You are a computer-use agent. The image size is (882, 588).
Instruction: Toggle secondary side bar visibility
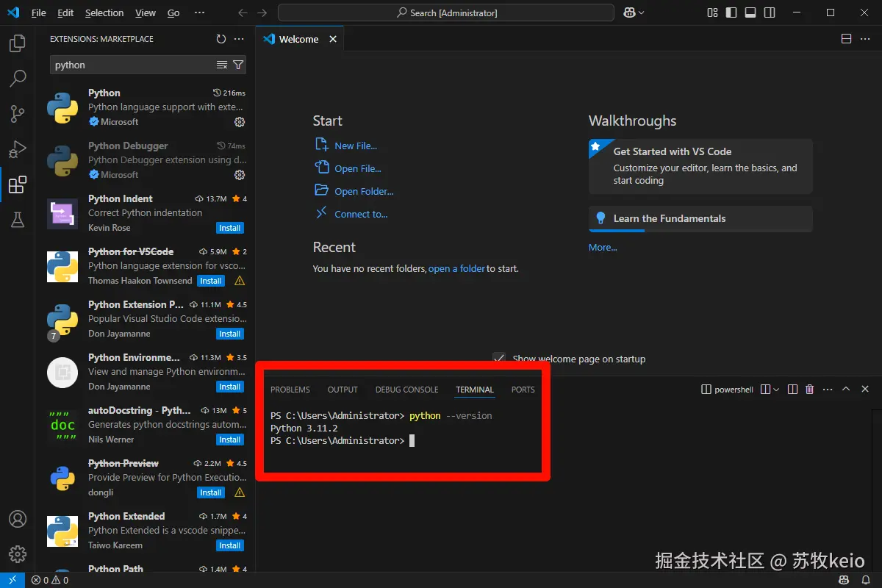770,12
